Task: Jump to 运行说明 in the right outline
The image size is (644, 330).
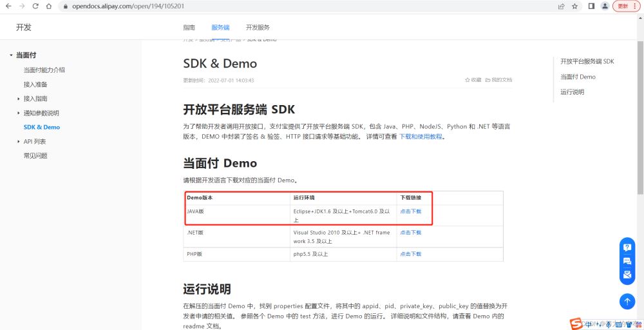Action: coord(572,92)
